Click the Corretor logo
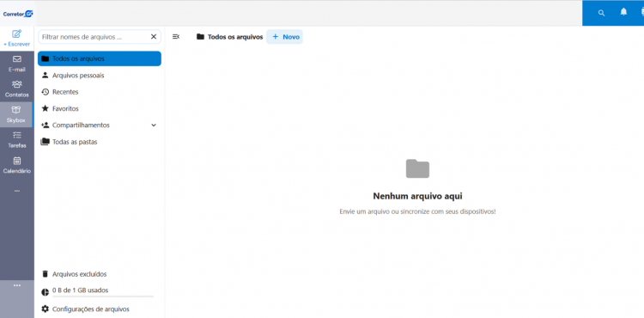 [x=18, y=14]
